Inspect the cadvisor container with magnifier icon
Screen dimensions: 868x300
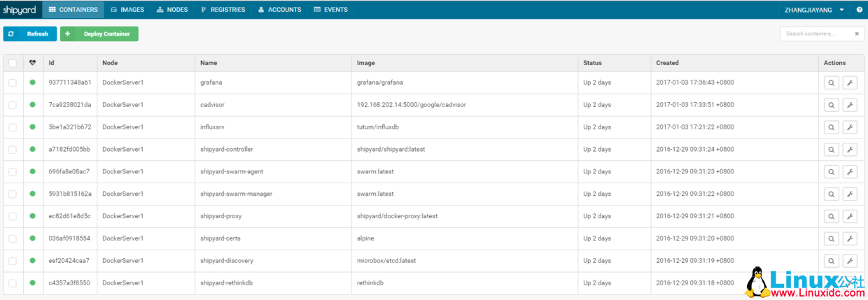[831, 105]
